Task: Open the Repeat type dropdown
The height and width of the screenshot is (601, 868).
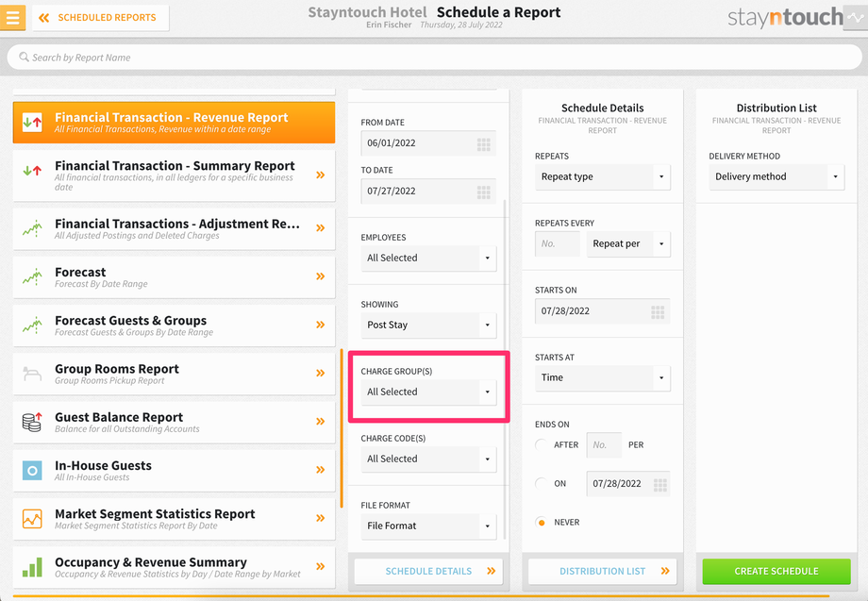Action: 602,177
